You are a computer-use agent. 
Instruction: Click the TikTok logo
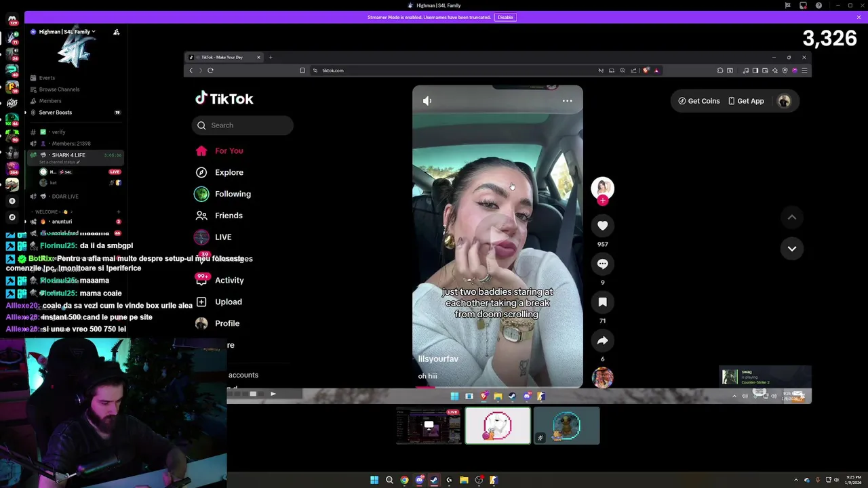pos(224,99)
